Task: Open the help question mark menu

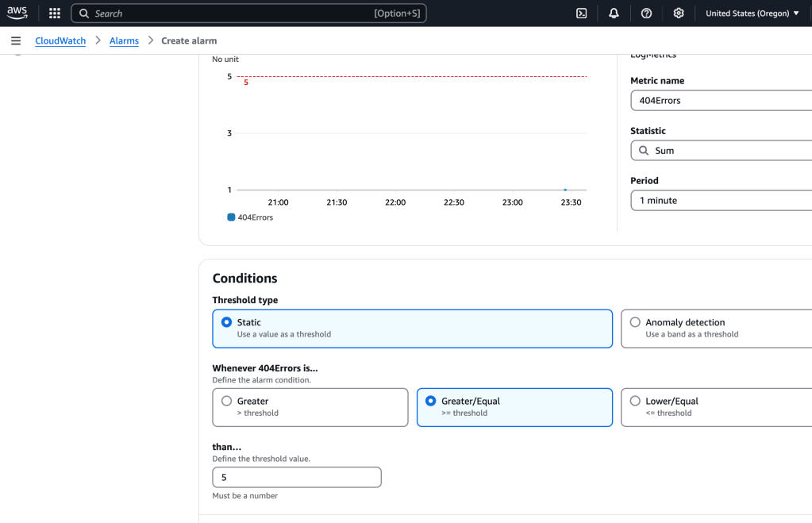Action: tap(646, 13)
